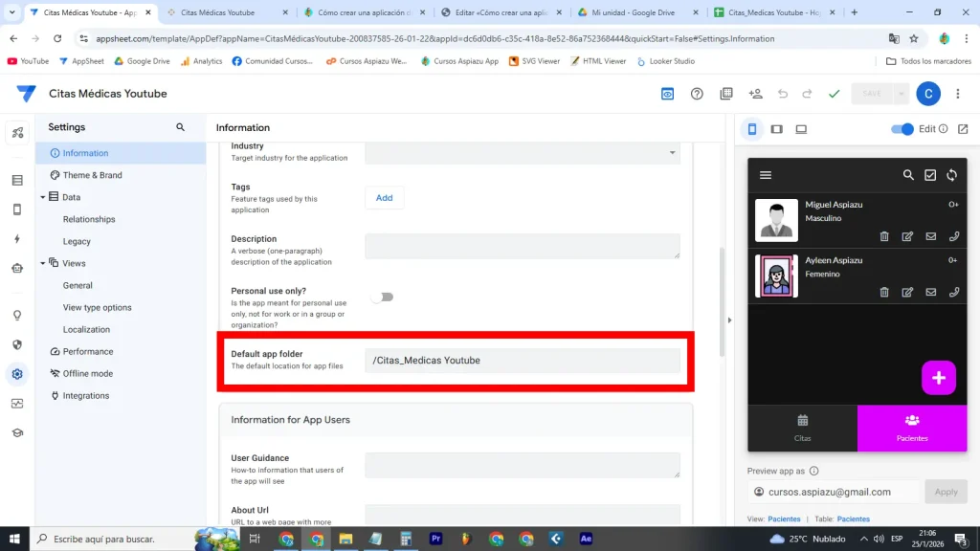This screenshot has height=551, width=980.
Task: Switch to the Citas tab in preview
Action: click(802, 428)
